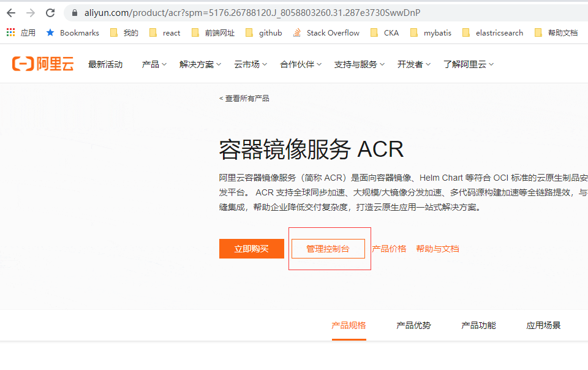The width and height of the screenshot is (588, 370).
Task: Open the 产品价格 link
Action: pyautogui.click(x=389, y=249)
